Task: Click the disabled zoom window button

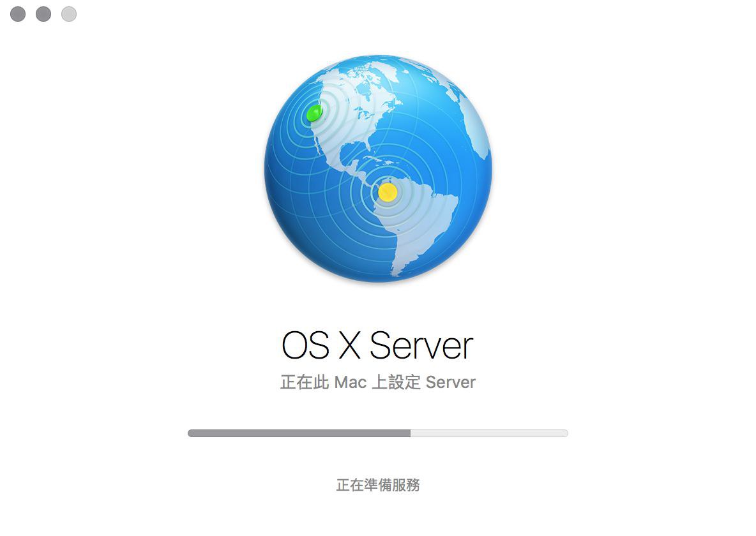Action: [69, 14]
